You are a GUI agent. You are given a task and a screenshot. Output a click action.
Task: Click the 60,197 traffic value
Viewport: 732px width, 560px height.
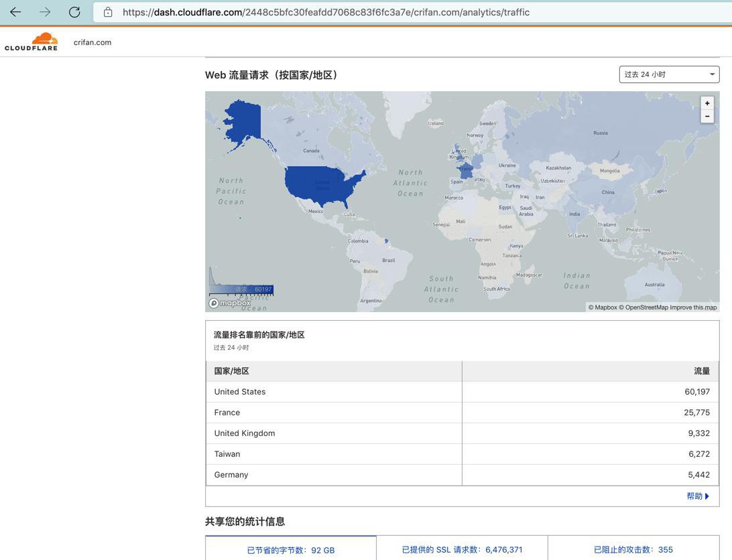(697, 392)
